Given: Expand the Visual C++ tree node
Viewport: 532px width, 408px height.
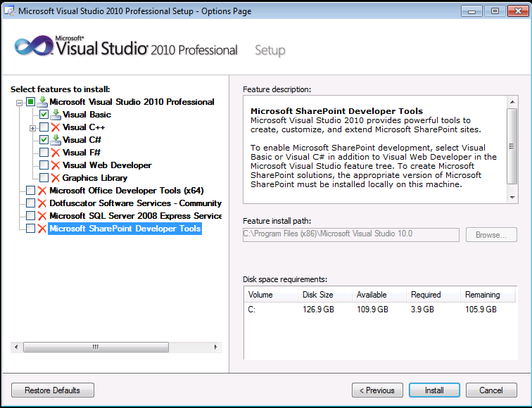Looking at the screenshot, I should (x=32, y=128).
